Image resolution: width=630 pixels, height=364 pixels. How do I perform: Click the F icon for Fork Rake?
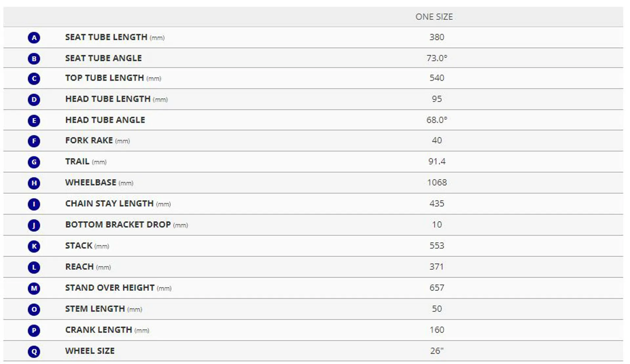(x=34, y=141)
